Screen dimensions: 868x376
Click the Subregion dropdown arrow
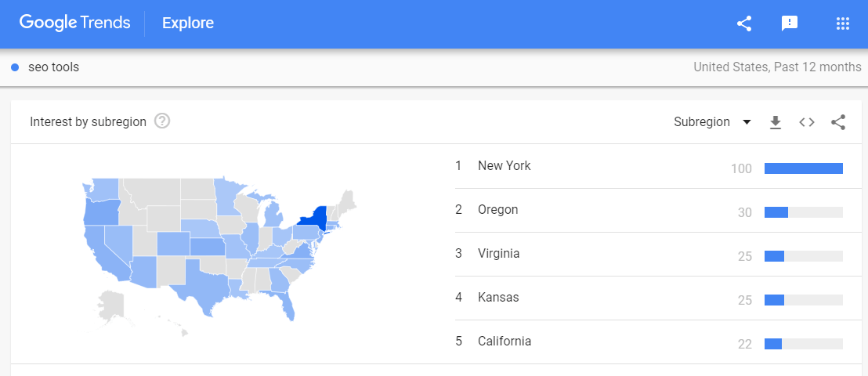pyautogui.click(x=747, y=122)
